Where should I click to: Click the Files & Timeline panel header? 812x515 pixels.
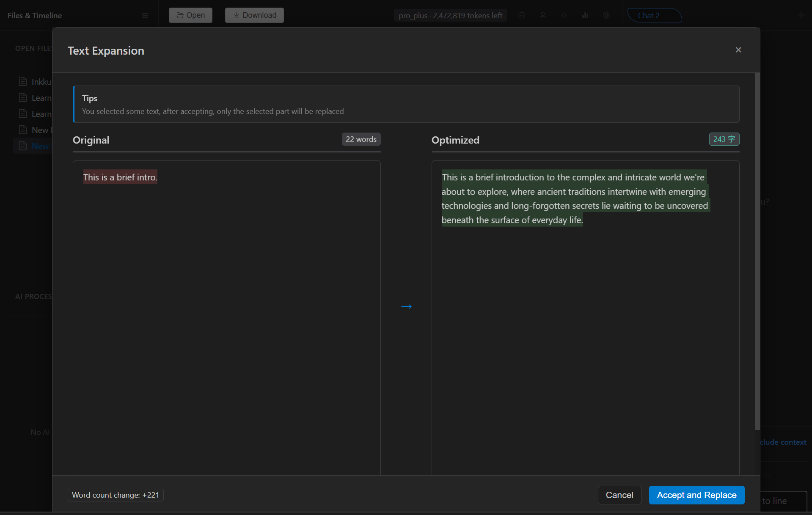coord(34,15)
